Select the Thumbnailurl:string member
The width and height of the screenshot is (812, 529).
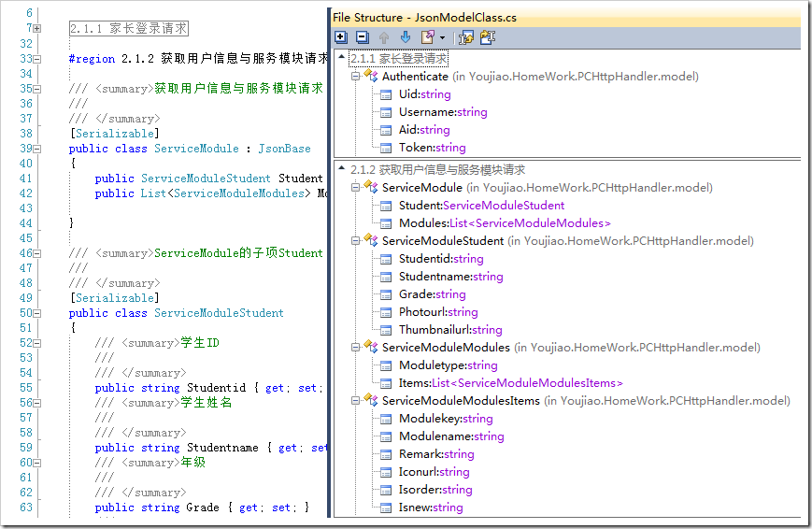450,330
